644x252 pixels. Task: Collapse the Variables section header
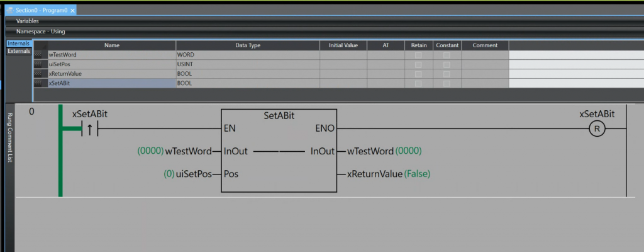tap(28, 21)
